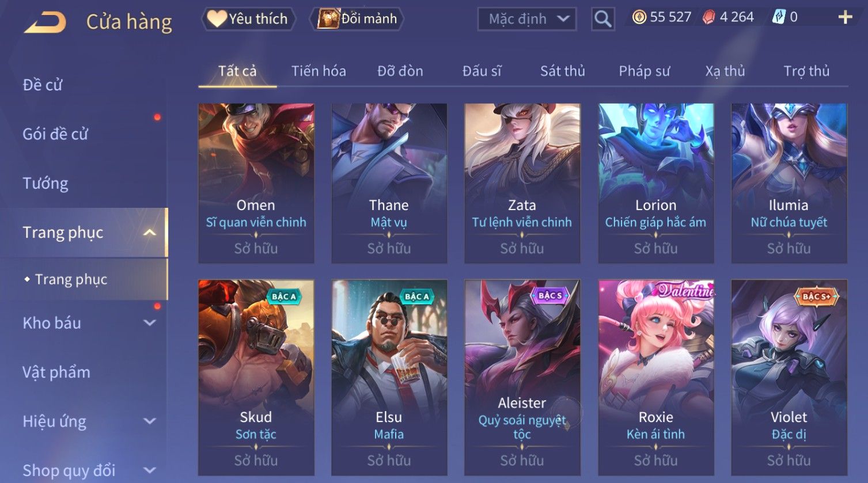The image size is (868, 483).
Task: Tap the blue voucher balance icon
Action: point(778,17)
